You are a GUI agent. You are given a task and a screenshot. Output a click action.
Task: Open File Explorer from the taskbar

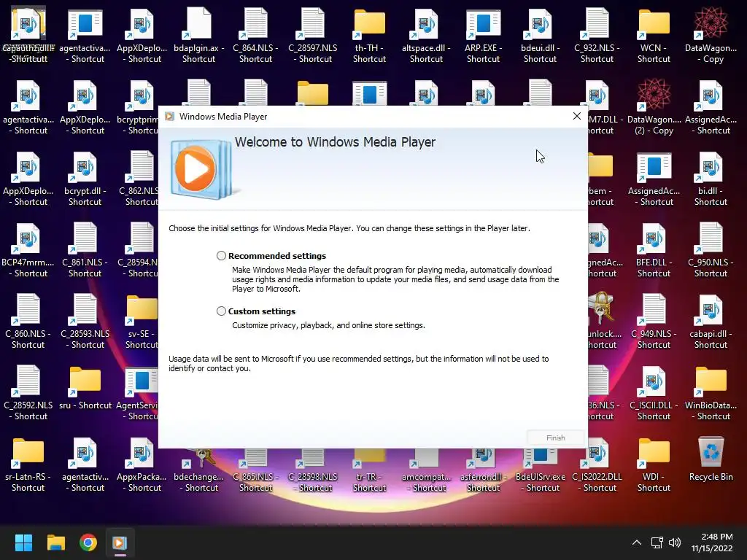55,542
